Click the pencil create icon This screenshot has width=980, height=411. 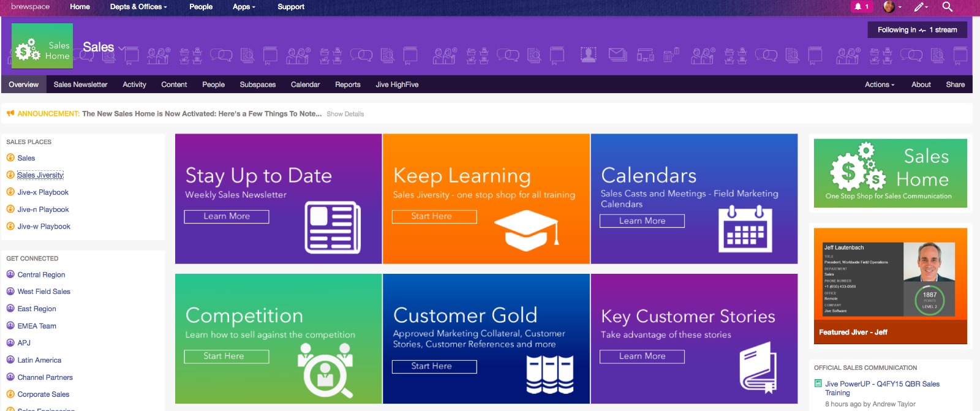coord(920,7)
